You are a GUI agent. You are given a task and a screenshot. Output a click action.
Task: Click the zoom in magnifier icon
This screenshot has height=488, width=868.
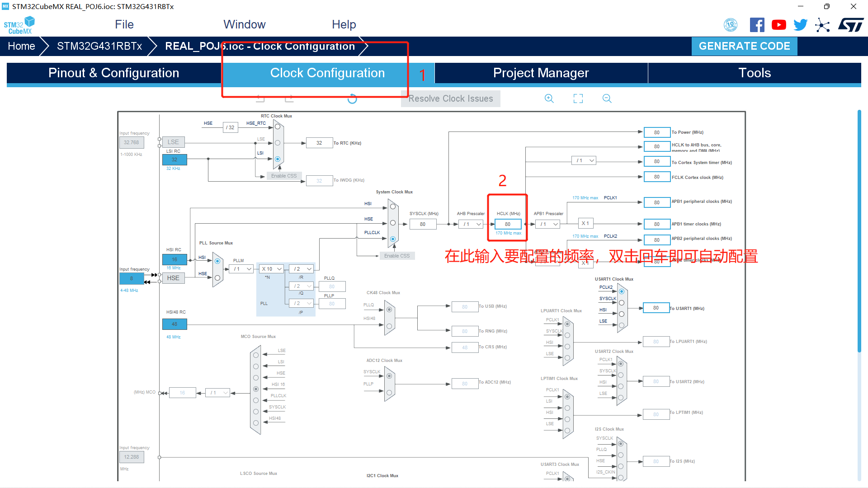[549, 99]
